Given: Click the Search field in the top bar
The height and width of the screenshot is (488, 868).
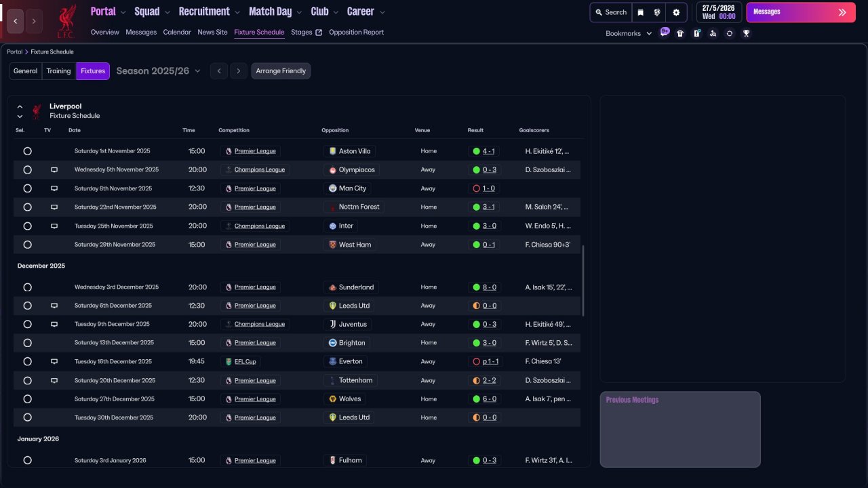Looking at the screenshot, I should [610, 12].
